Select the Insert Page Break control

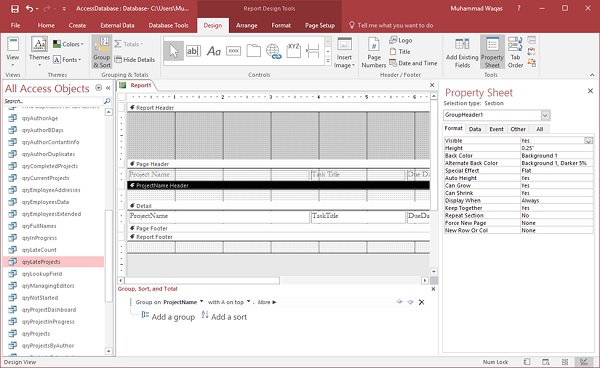[x=313, y=51]
